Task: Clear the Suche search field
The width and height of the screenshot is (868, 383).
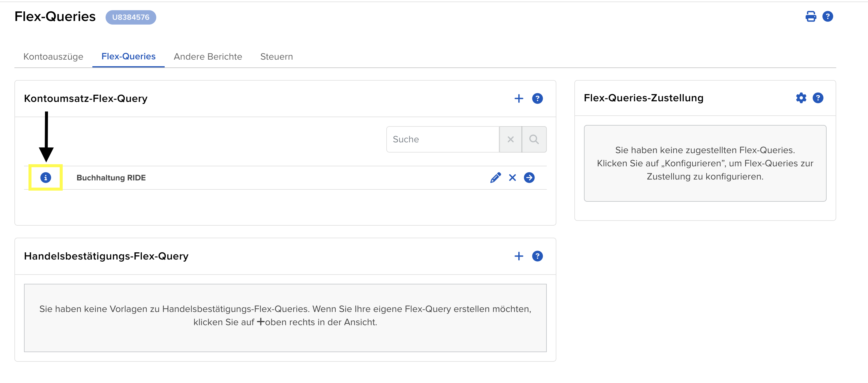Action: pyautogui.click(x=510, y=139)
